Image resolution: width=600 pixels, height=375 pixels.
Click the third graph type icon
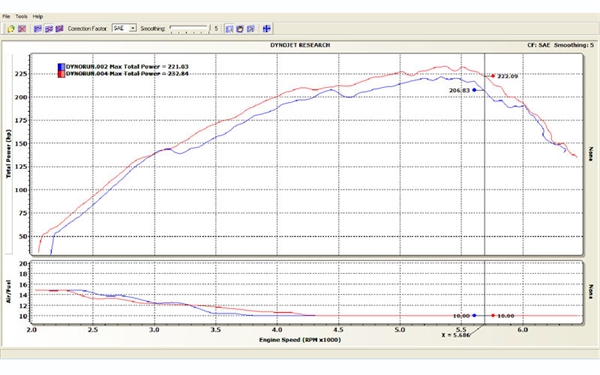click(59, 29)
